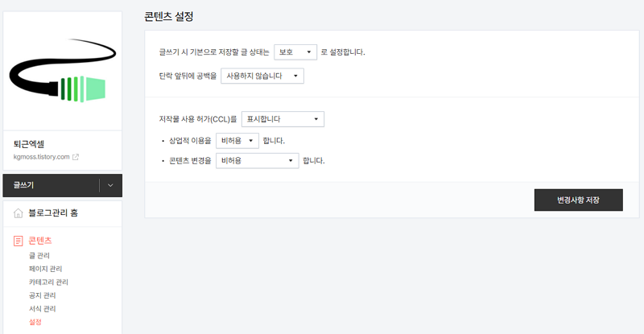Click the blog name 퇴근엑셀
The image size is (644, 334).
tap(29, 144)
